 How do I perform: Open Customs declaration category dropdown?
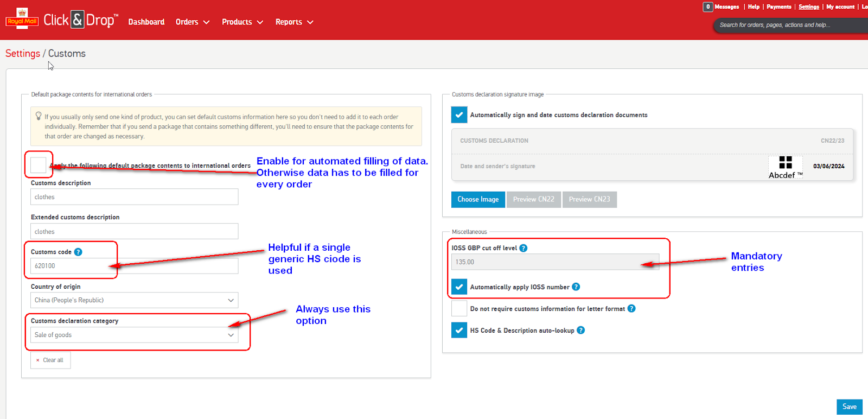tap(135, 335)
